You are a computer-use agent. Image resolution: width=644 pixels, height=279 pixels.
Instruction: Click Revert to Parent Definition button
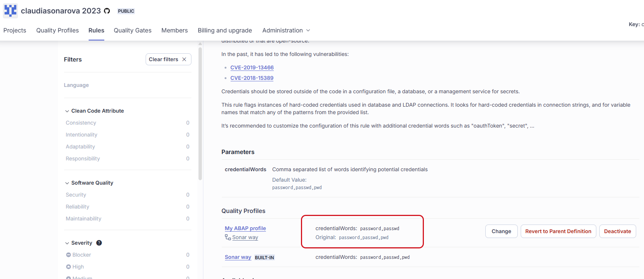tap(558, 231)
